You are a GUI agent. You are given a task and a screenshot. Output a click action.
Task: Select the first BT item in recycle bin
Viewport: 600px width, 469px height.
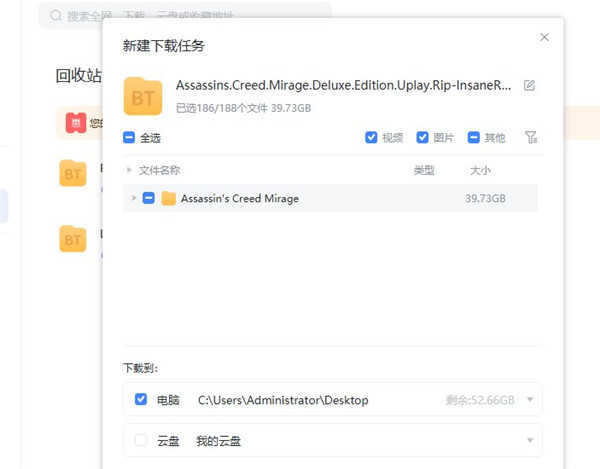tap(73, 173)
